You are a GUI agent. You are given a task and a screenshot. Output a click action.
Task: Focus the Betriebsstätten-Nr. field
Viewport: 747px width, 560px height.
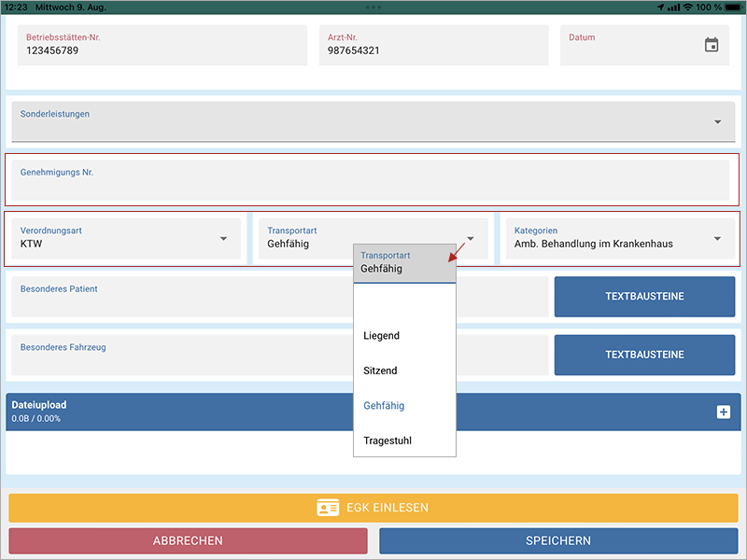tap(162, 45)
